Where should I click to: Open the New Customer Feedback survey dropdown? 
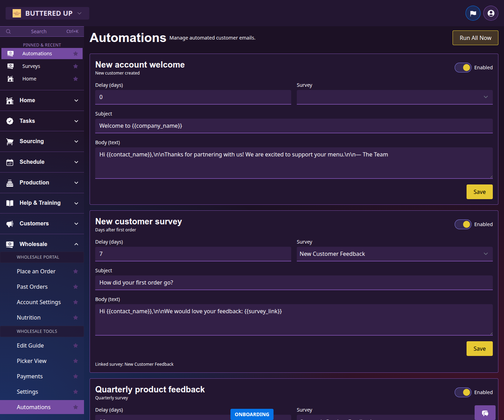(x=394, y=254)
